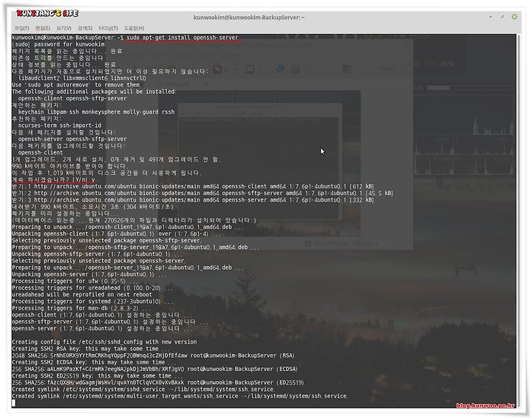Click the terminal cursor on the last line
Image resolution: width=532 pixels, height=419 pixels.
[13, 403]
